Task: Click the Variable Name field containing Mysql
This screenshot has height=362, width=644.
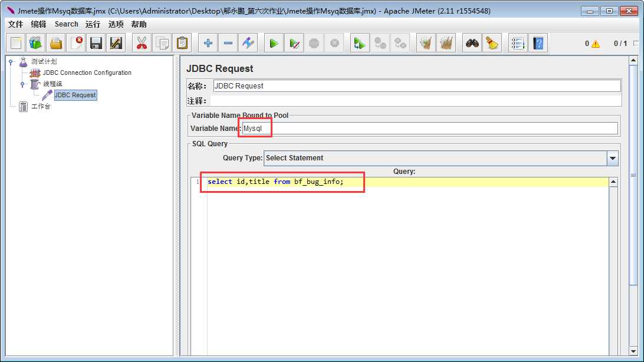Action: click(429, 129)
